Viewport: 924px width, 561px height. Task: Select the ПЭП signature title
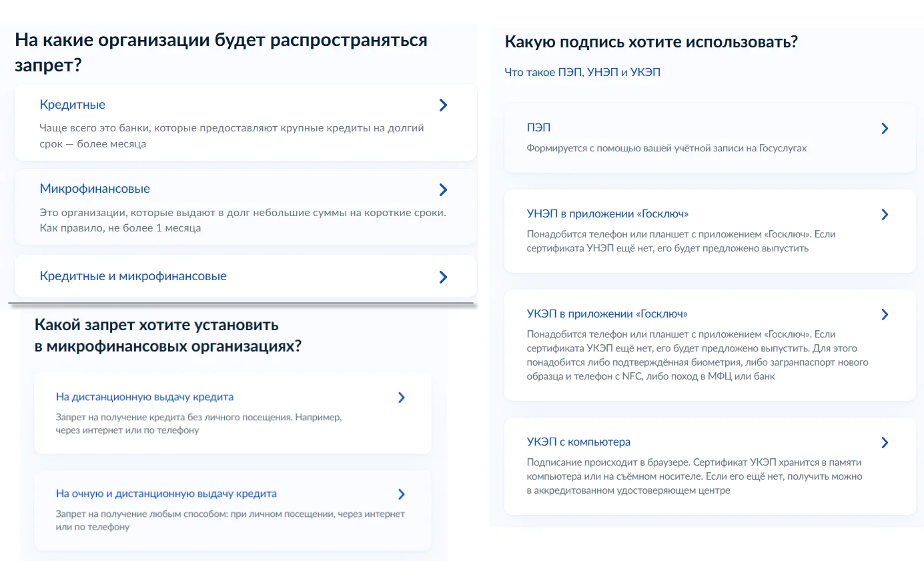pos(538,127)
